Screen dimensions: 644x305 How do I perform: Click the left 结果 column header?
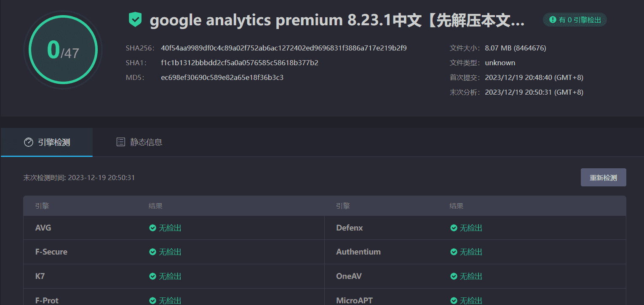[x=155, y=206]
